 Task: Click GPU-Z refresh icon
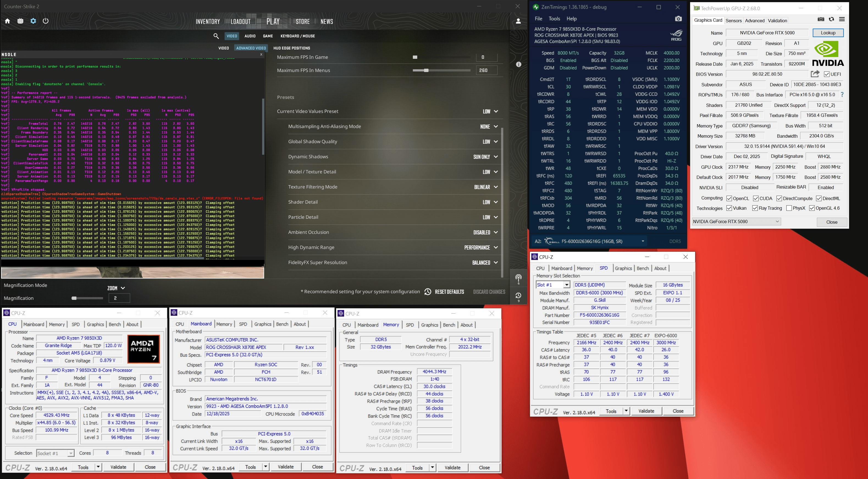[x=831, y=20]
